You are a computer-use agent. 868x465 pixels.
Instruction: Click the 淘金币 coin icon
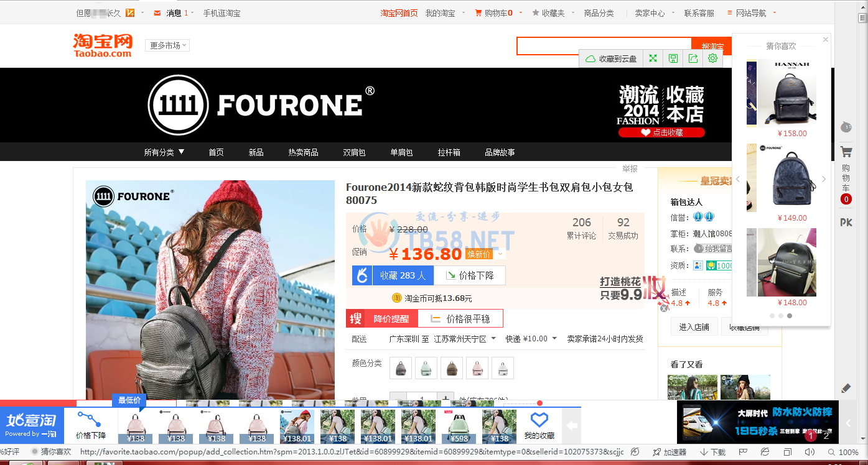click(x=396, y=298)
